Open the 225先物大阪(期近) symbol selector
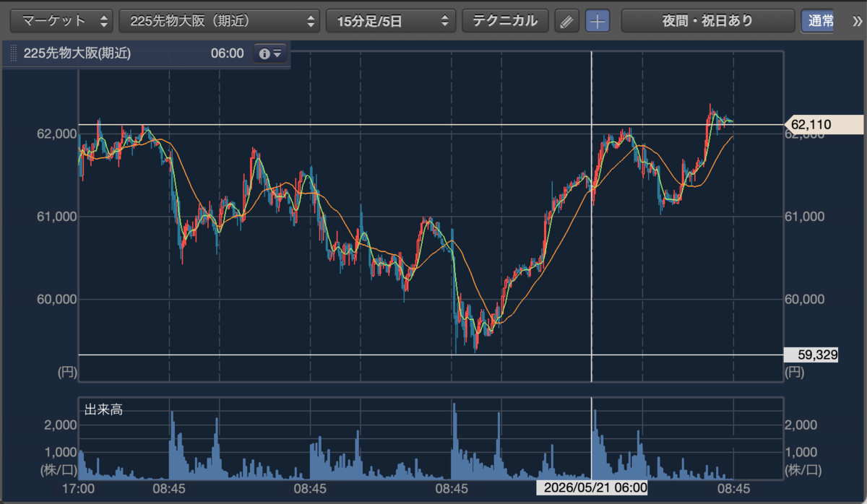 pyautogui.click(x=220, y=20)
